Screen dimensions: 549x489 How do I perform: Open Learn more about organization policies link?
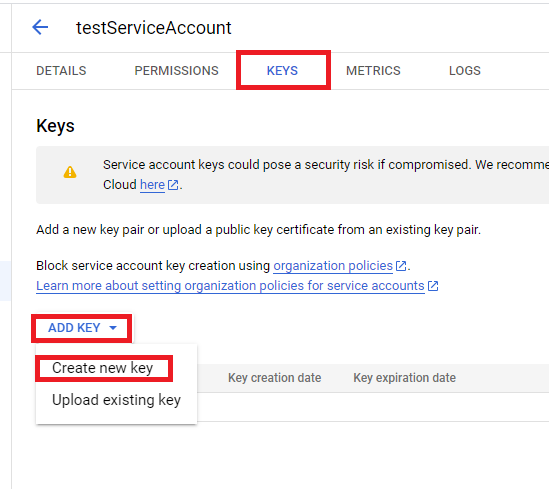tap(230, 286)
